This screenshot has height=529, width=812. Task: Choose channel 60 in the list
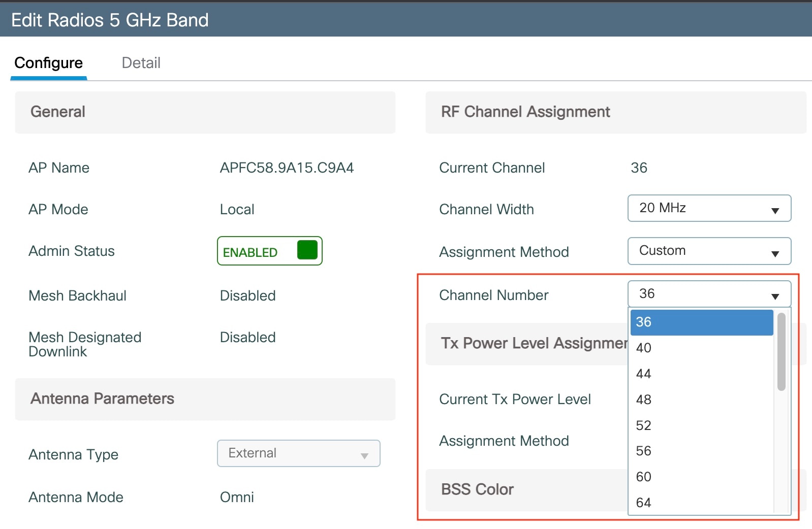click(702, 477)
